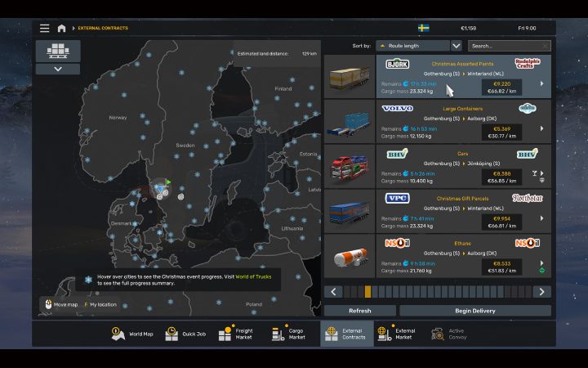Image resolution: width=588 pixels, height=368 pixels.
Task: Click the Swedish flag icon
Action: pyautogui.click(x=424, y=28)
